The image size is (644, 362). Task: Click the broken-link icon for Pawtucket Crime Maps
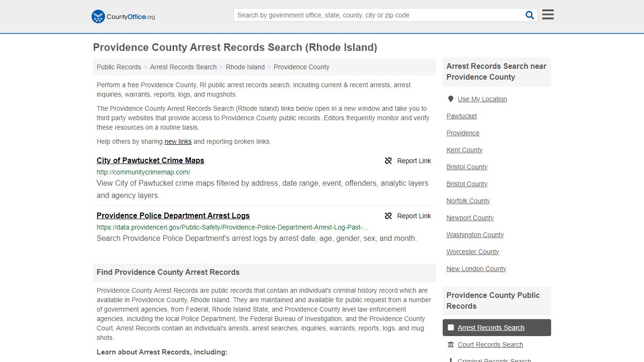click(x=388, y=161)
